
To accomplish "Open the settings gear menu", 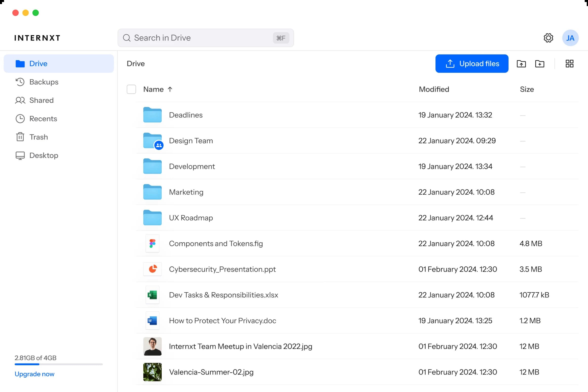I will point(548,38).
